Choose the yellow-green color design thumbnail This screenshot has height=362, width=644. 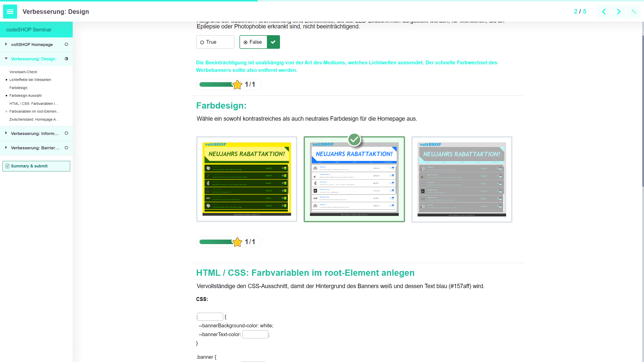point(247,179)
